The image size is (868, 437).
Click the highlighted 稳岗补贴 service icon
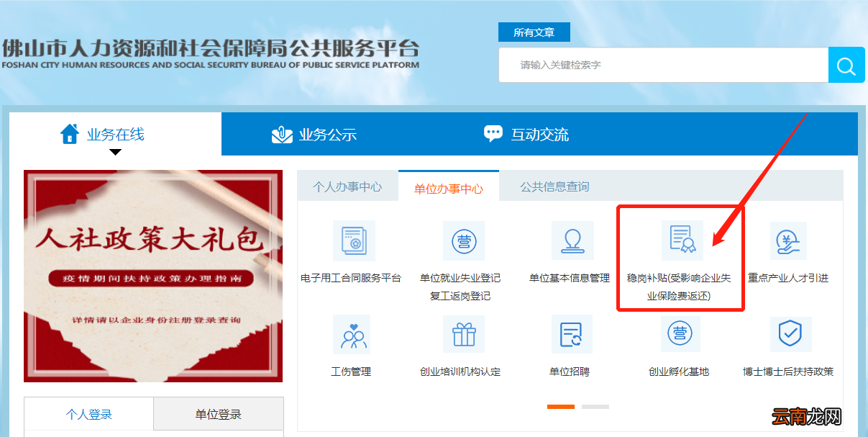pos(680,241)
